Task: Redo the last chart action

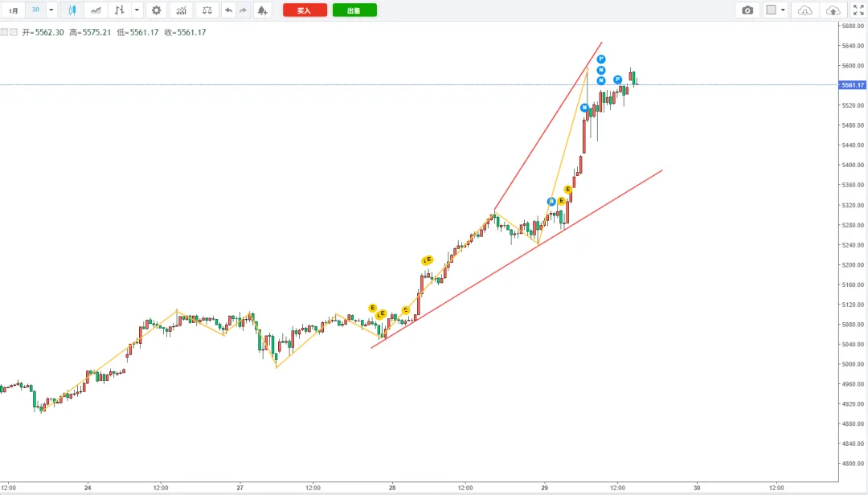Action: (x=243, y=10)
